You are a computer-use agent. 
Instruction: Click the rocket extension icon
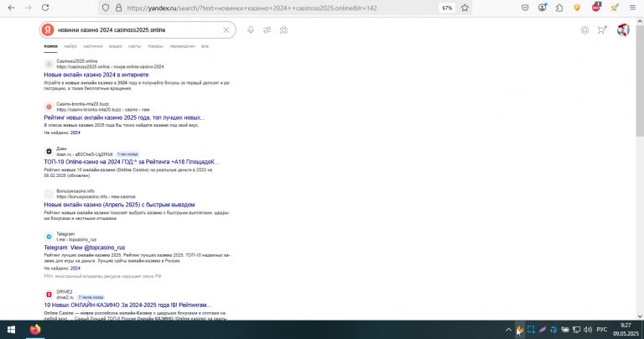tap(615, 8)
